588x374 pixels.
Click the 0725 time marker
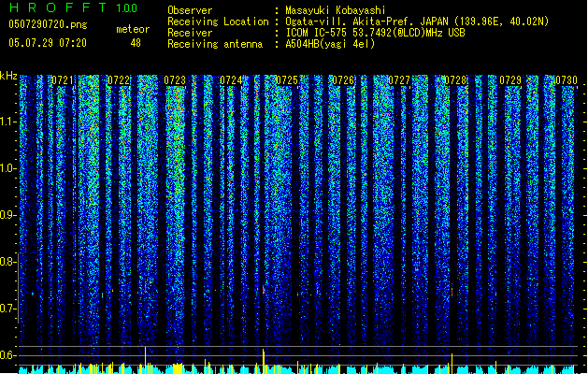click(x=287, y=80)
